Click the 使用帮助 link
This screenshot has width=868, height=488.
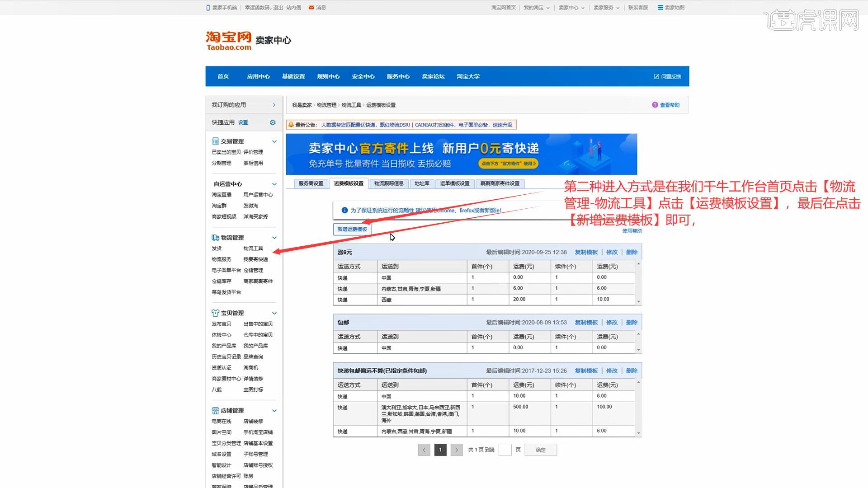tap(632, 231)
